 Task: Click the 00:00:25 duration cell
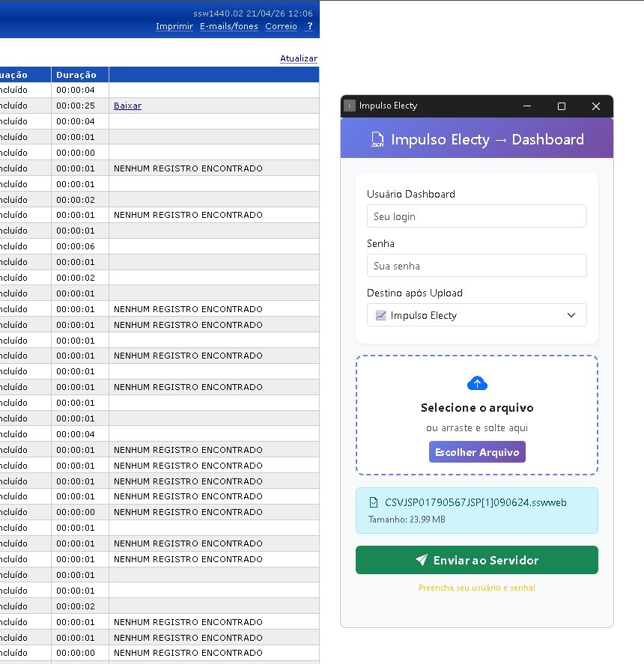[x=80, y=106]
